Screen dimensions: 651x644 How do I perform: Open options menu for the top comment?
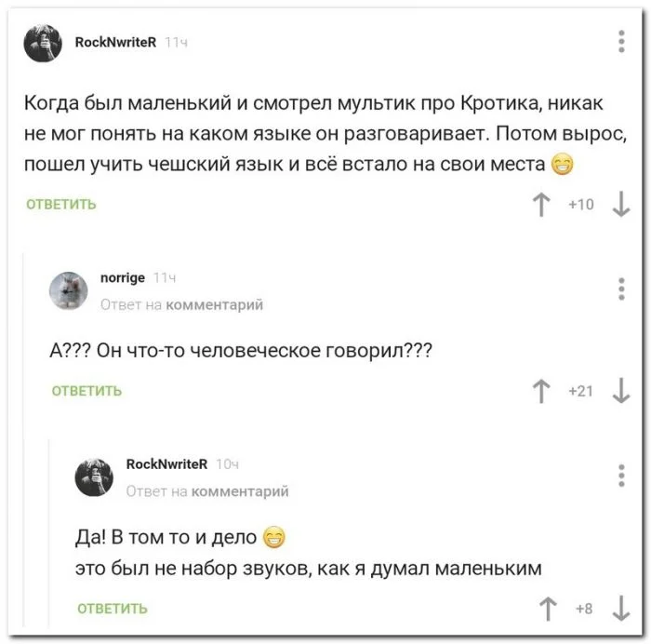[x=621, y=42]
